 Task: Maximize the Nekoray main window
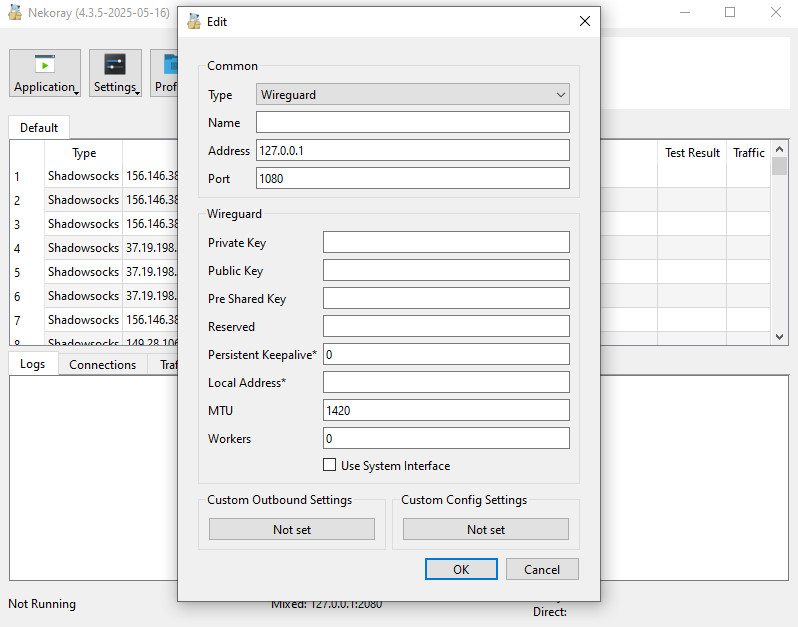coord(730,12)
